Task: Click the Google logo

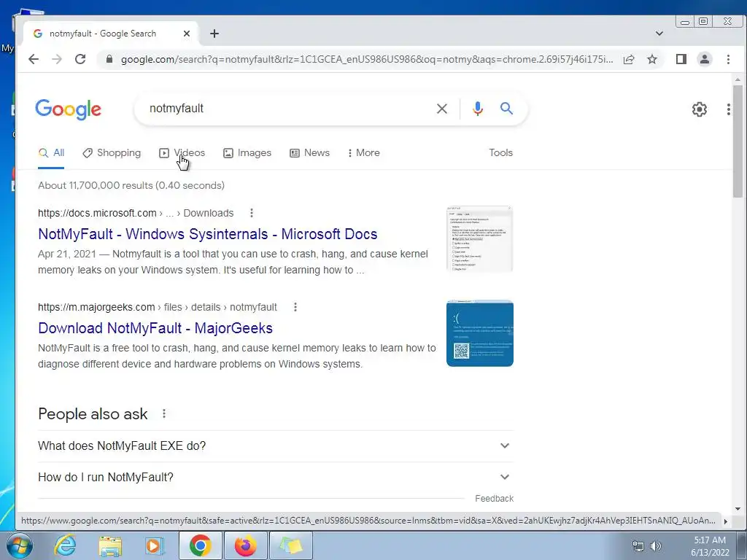Action: pyautogui.click(x=68, y=109)
